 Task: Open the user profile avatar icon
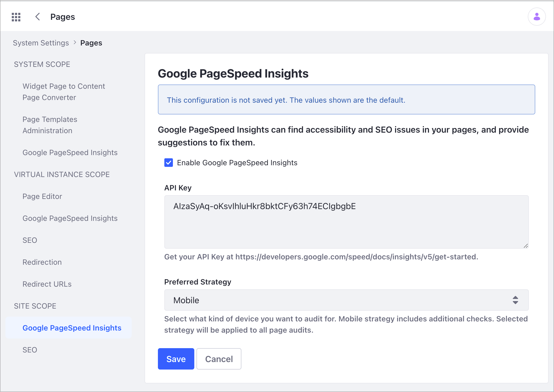537,17
